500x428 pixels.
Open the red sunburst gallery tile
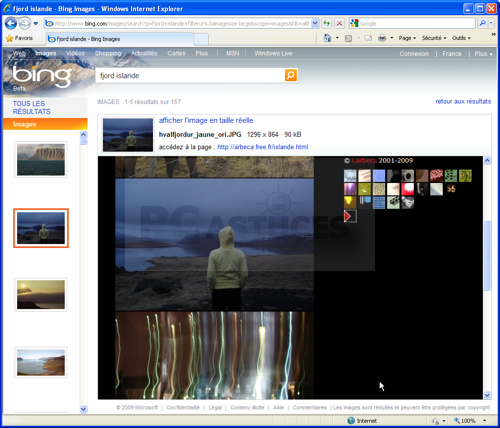407,189
